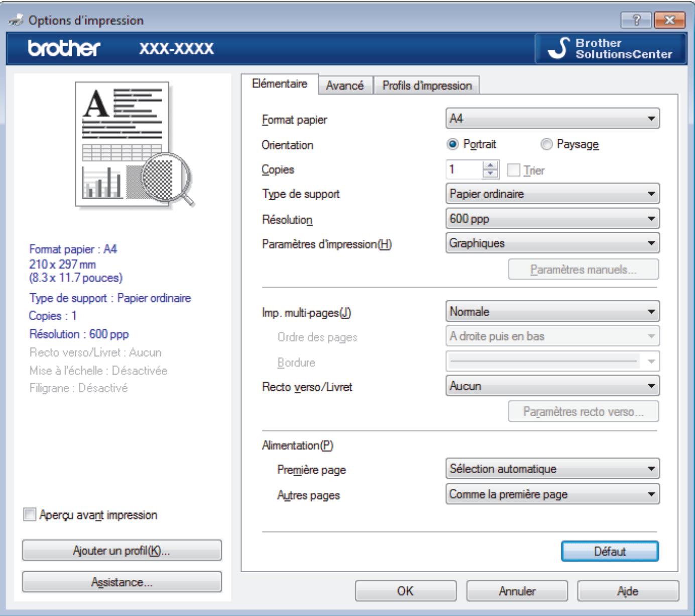Select the Portrait orientation radio button
695x616 pixels.
tap(452, 144)
